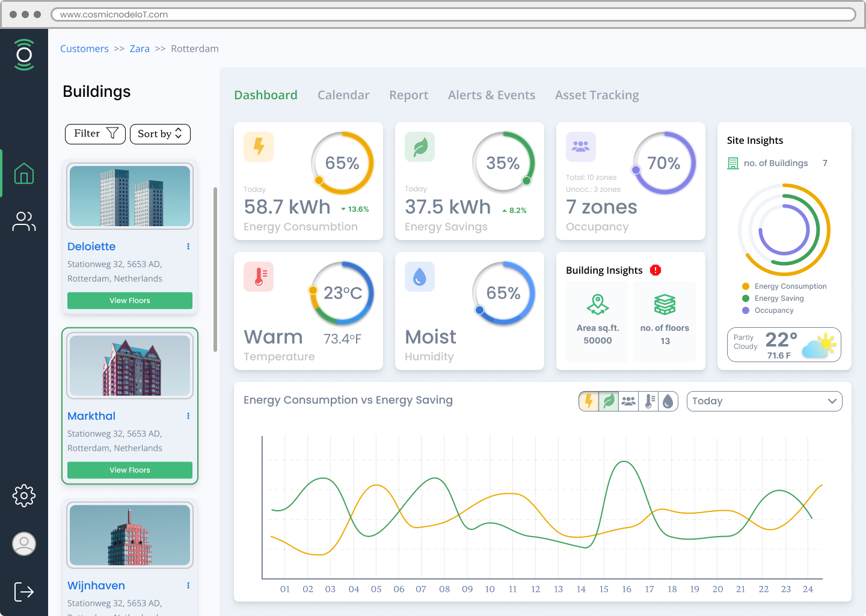Screen dimensions: 866x616
Task: Toggle energy saving leaf chart filter
Action: pyautogui.click(x=609, y=401)
